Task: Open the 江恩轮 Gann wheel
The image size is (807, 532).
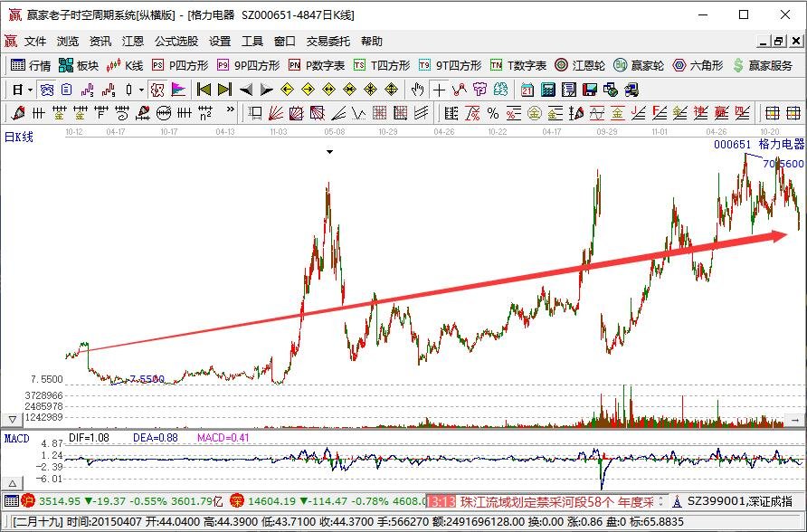Action: pyautogui.click(x=580, y=65)
